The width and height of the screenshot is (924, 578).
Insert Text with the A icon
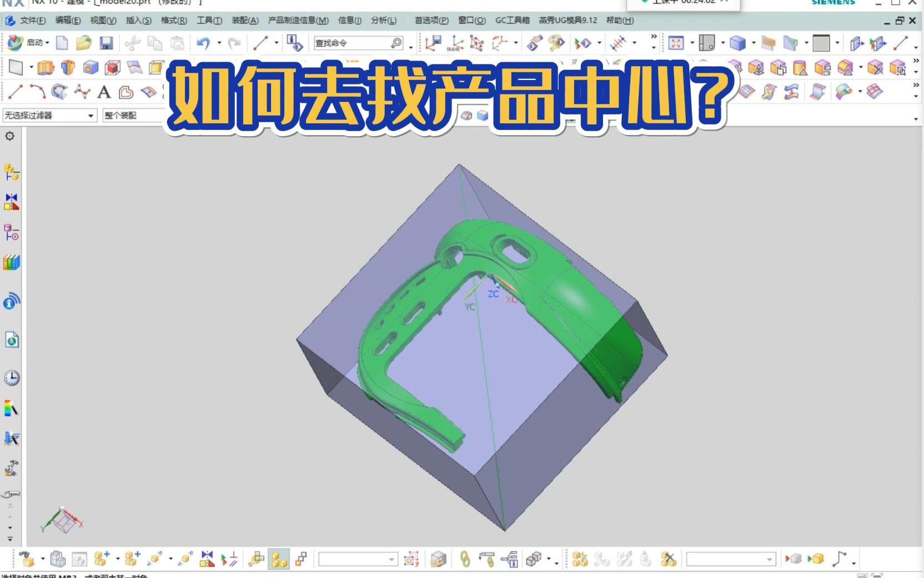click(104, 92)
